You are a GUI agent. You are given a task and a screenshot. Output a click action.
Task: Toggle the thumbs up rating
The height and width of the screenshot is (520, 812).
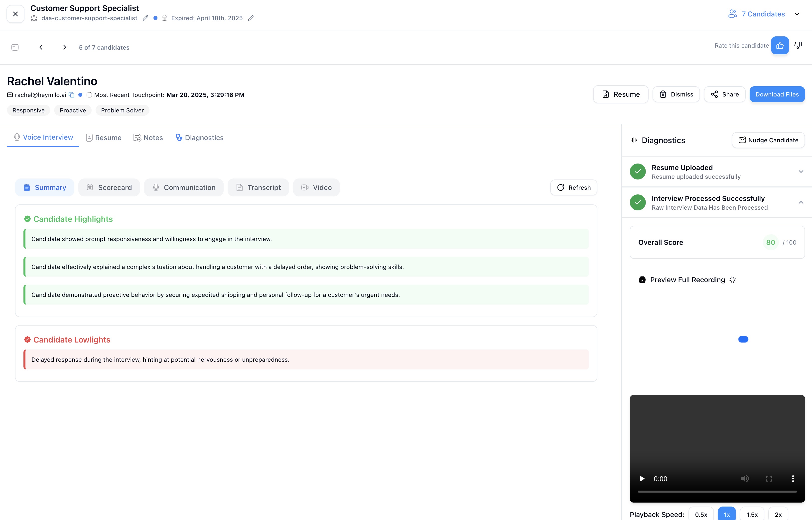pos(780,45)
